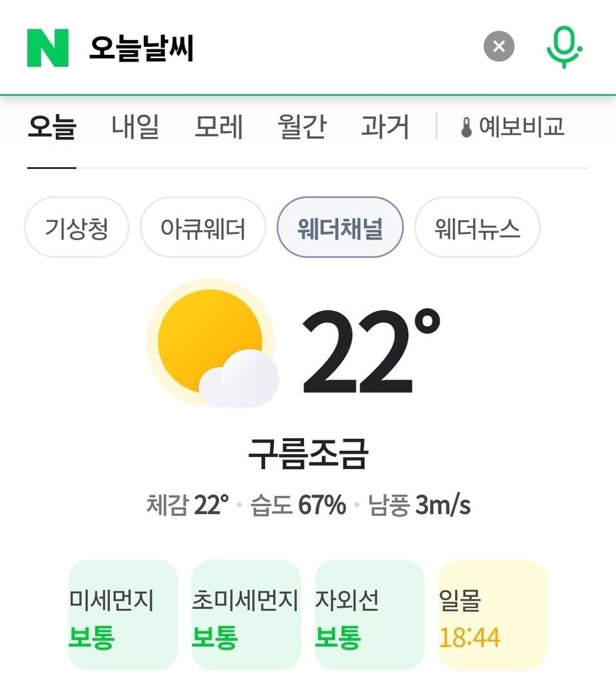
Task: Click the thermometer icon beside 예보비교
Action: pyautogui.click(x=466, y=127)
